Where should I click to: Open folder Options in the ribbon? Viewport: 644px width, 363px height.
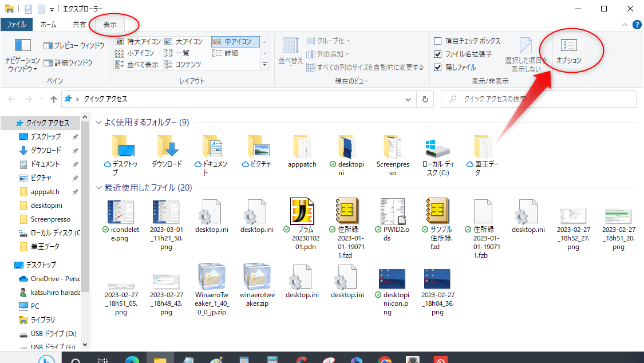[568, 50]
